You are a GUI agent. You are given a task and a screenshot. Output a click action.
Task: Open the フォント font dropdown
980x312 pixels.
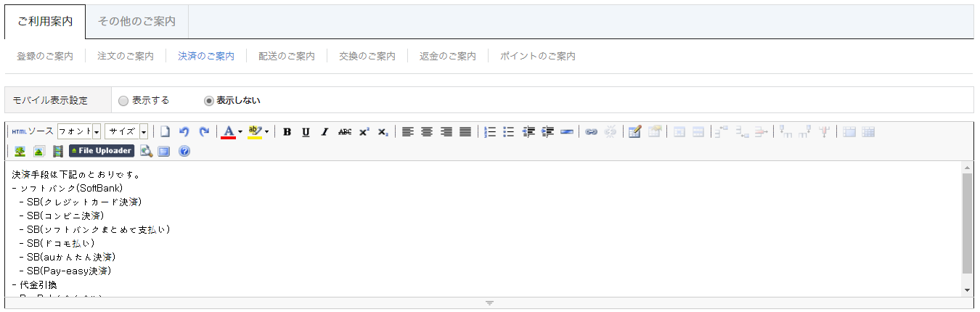(x=79, y=132)
